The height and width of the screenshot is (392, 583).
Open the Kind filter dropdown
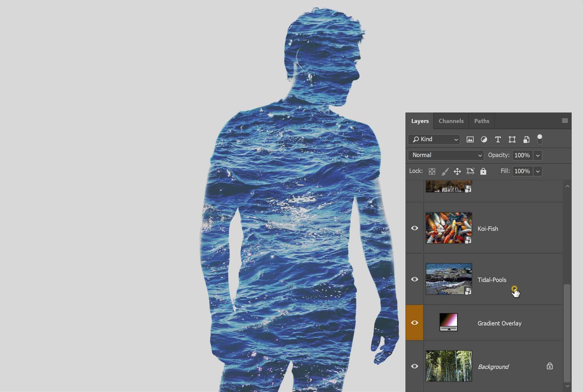[x=434, y=139]
